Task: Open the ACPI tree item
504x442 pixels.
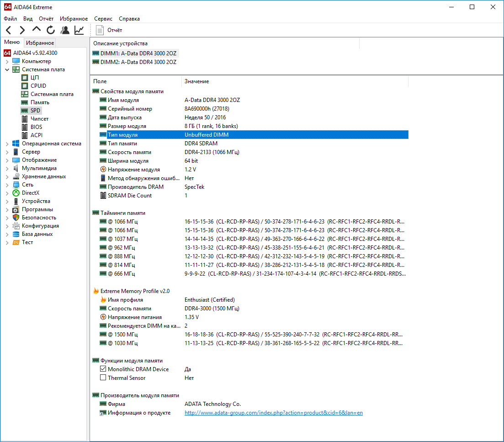Action: 36,135
